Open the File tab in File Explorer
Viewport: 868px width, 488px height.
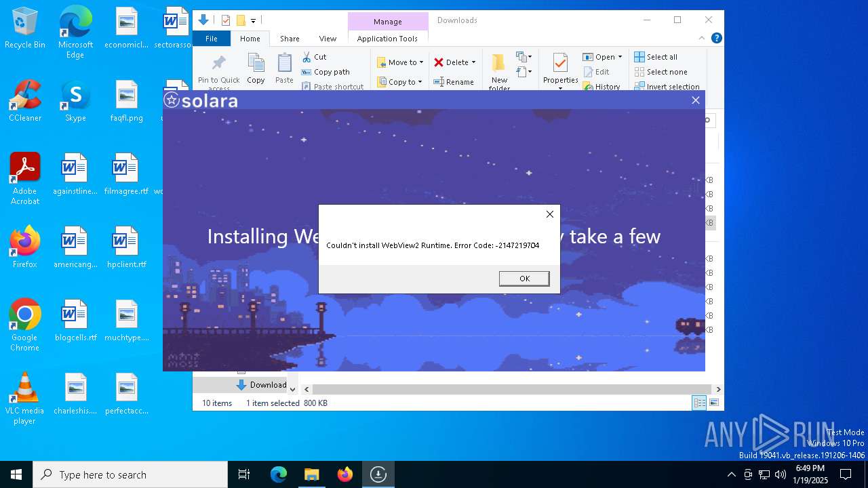[212, 39]
